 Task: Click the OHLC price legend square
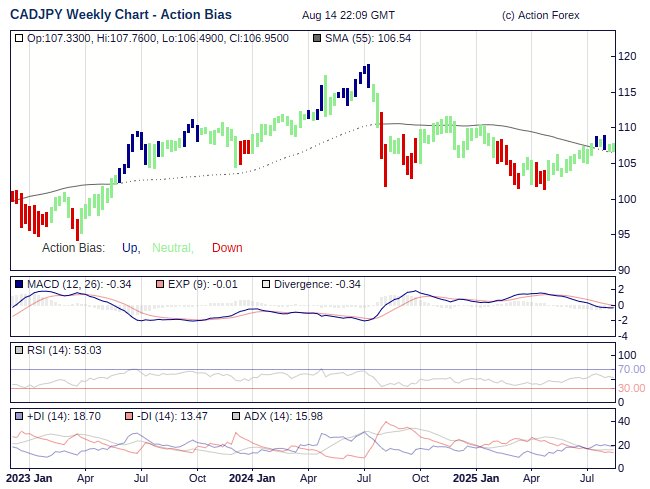[x=19, y=38]
